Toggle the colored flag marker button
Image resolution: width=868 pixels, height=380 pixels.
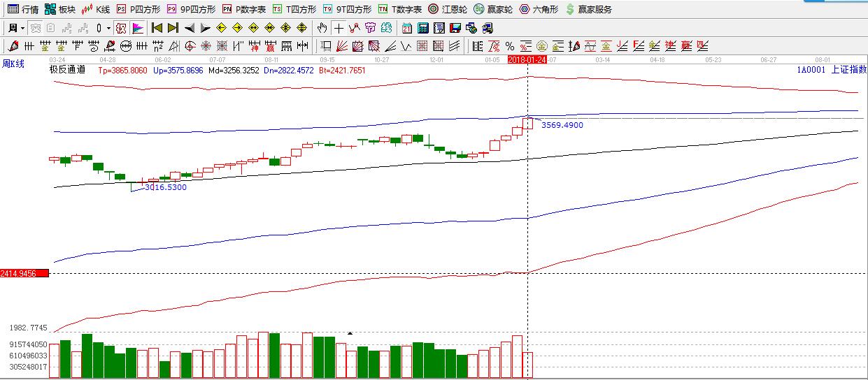pyautogui.click(x=137, y=28)
